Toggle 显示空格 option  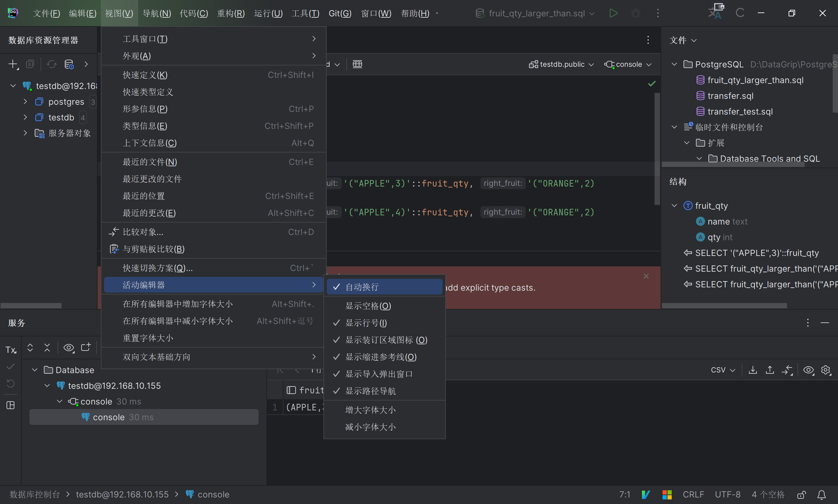pyautogui.click(x=385, y=306)
